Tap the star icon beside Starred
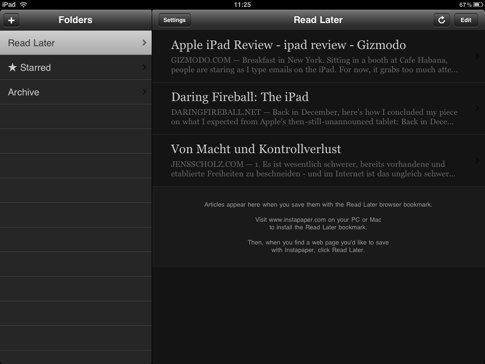Viewport: 485px width, 364px height. 12,67
